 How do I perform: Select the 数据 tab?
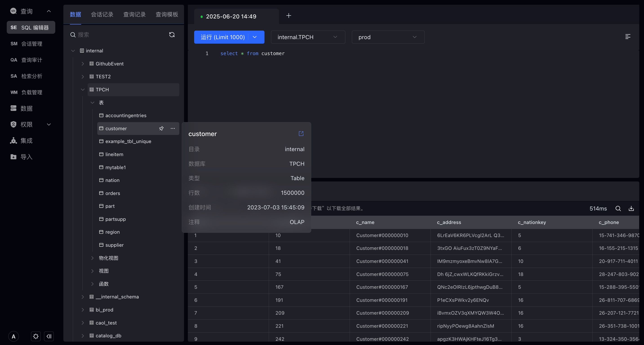pyautogui.click(x=75, y=15)
